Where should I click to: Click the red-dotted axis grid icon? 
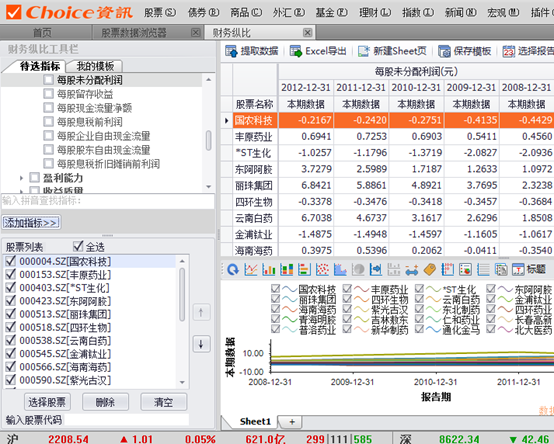(x=447, y=270)
